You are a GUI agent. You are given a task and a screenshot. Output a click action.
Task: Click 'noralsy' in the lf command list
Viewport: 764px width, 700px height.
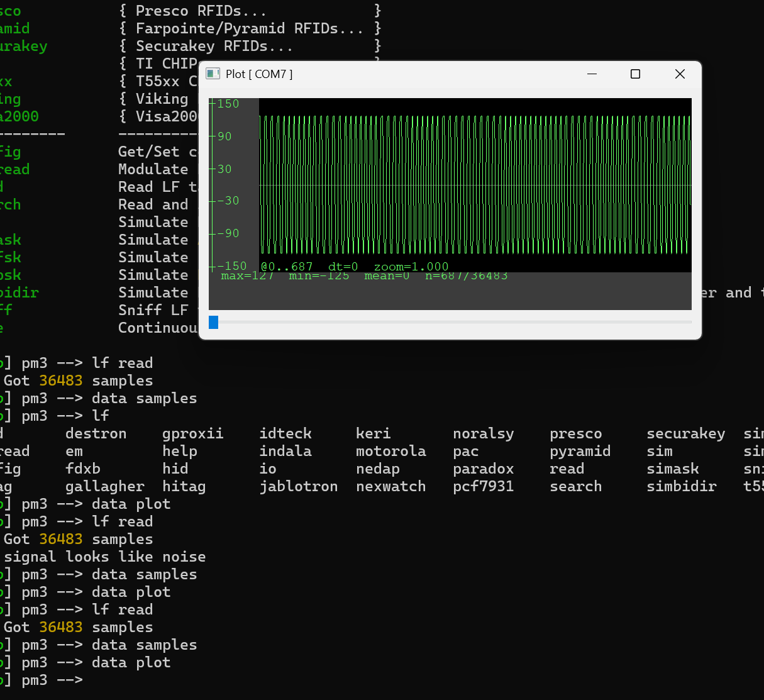click(x=484, y=434)
